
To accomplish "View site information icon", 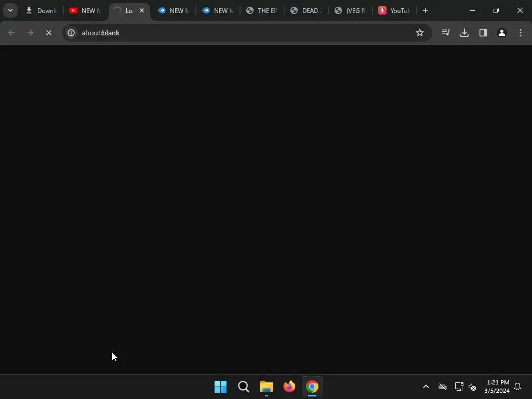I will click(71, 33).
